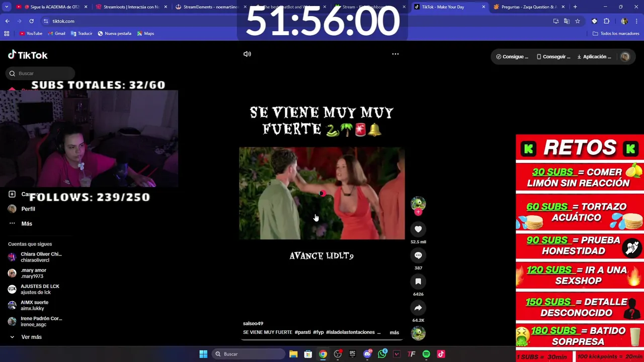This screenshot has height=362, width=644.
Task: Seek on the video progress bar
Action: (322, 339)
